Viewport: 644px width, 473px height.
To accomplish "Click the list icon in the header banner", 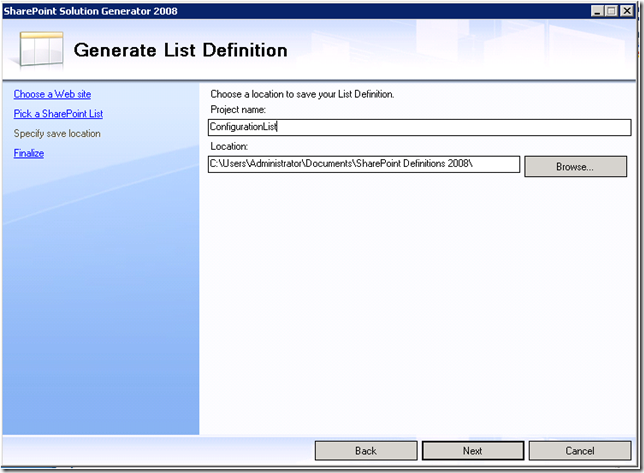I will [41, 48].
